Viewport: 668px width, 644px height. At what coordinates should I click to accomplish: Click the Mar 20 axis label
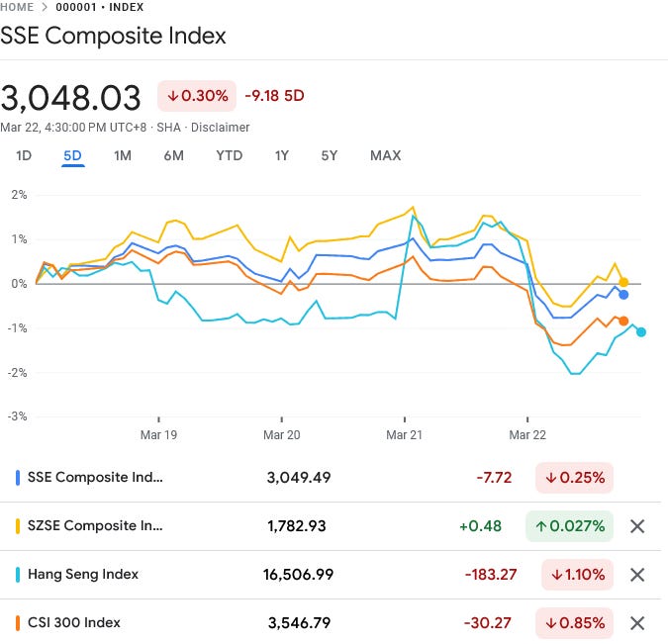282,435
